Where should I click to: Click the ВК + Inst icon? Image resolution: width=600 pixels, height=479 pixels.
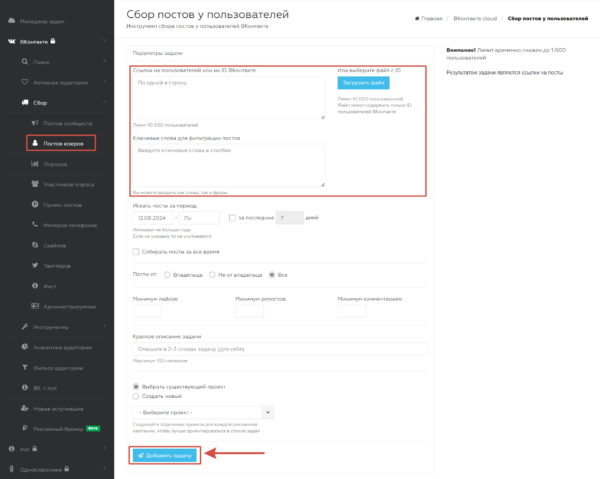pos(25,388)
